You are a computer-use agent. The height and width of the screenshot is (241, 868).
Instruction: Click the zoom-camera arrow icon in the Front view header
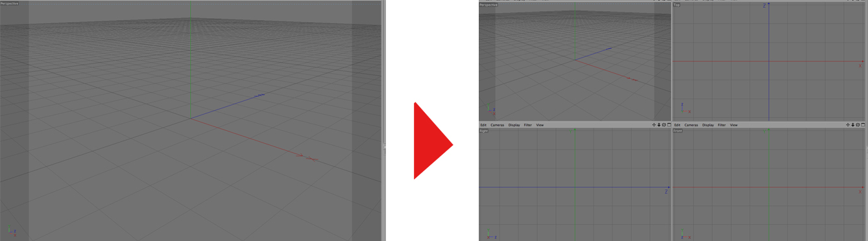click(853, 125)
